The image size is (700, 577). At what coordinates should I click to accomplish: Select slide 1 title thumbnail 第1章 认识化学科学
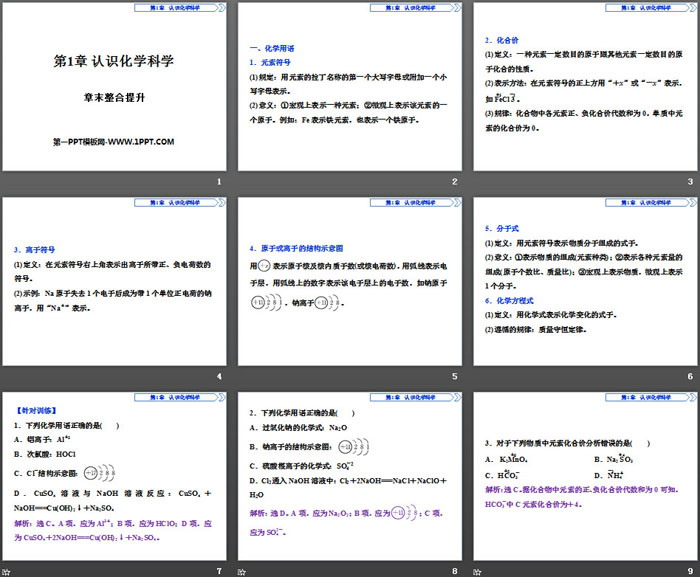tap(114, 87)
